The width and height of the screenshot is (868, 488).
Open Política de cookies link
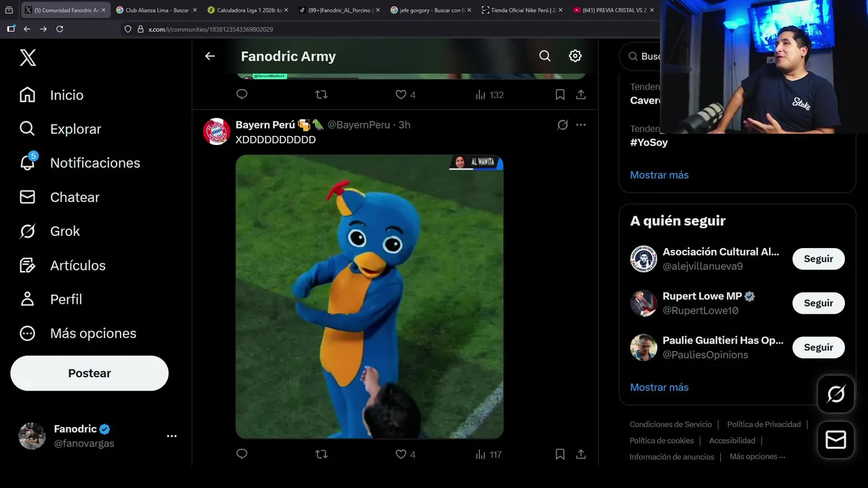tap(661, 441)
